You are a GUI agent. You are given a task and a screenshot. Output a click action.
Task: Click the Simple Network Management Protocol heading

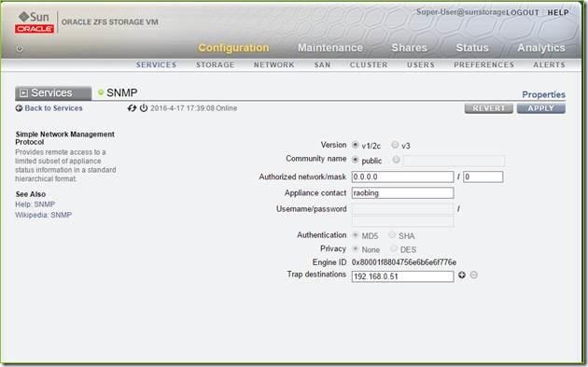coord(65,138)
